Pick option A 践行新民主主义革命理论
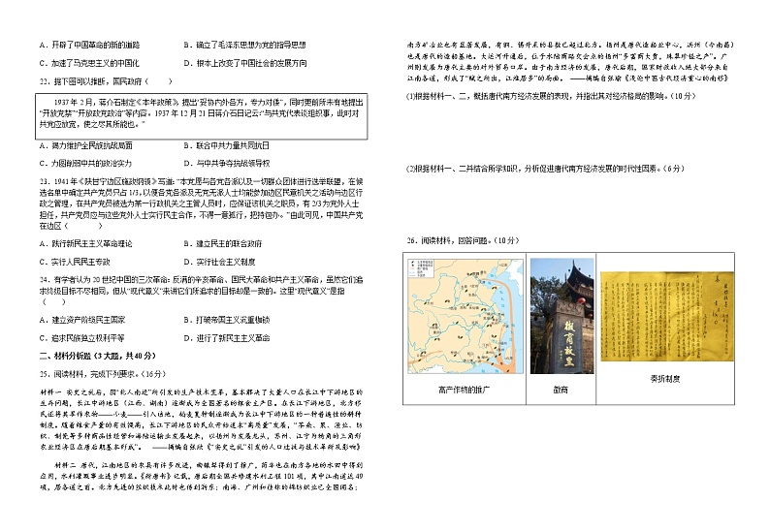770x532 pixels. 85,243
